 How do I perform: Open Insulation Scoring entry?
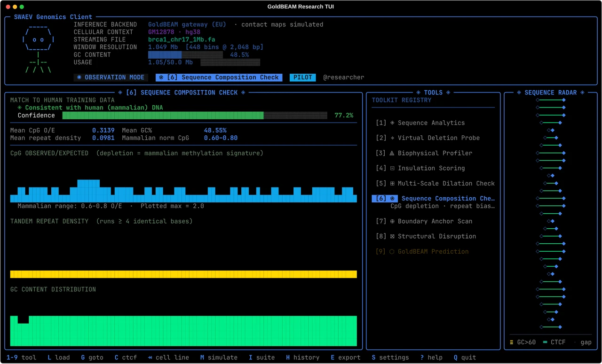[x=420, y=168]
